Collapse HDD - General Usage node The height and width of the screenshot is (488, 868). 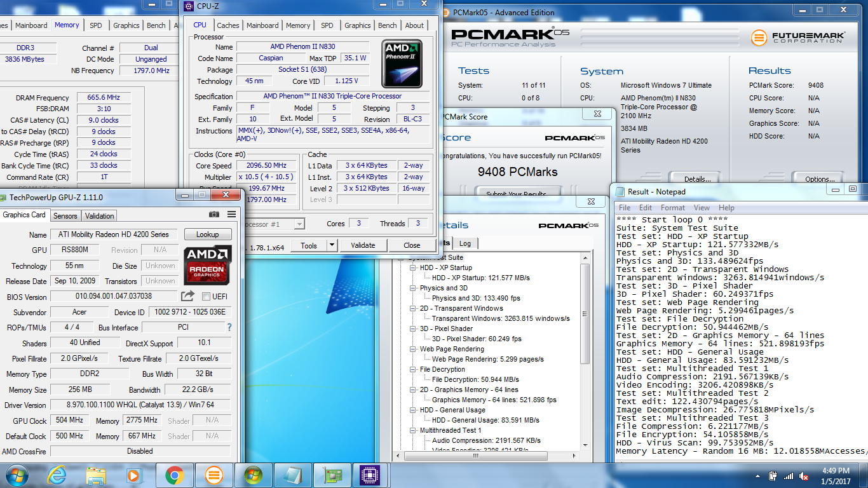pos(412,410)
